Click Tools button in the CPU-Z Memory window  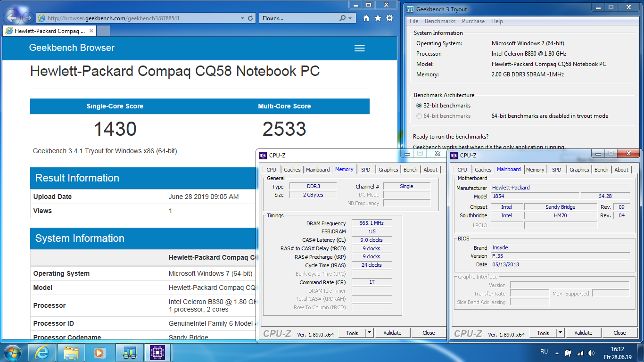(x=352, y=333)
